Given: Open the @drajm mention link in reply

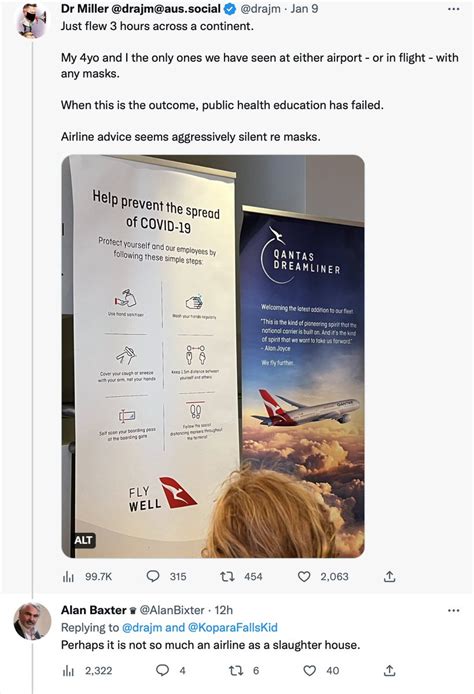Looking at the screenshot, I should [142, 628].
